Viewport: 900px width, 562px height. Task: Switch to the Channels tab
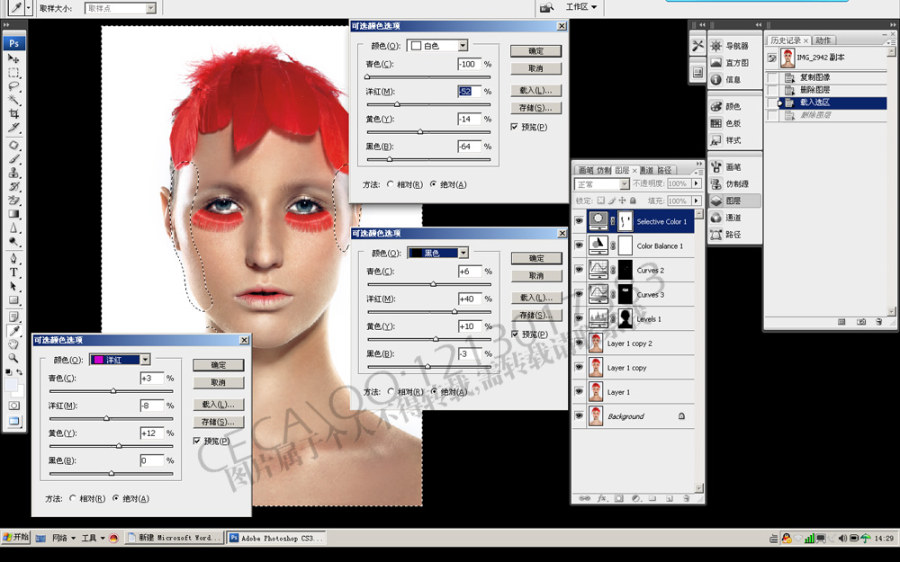(647, 170)
